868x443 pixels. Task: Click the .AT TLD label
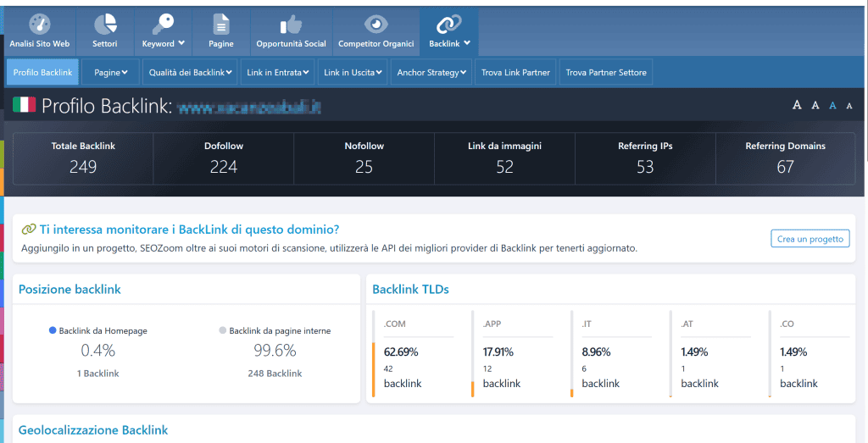[x=687, y=324]
